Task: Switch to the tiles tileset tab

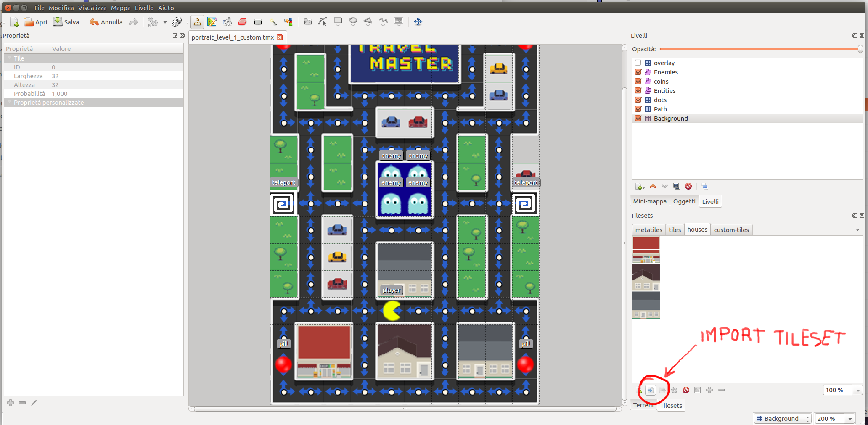Action: coord(675,230)
